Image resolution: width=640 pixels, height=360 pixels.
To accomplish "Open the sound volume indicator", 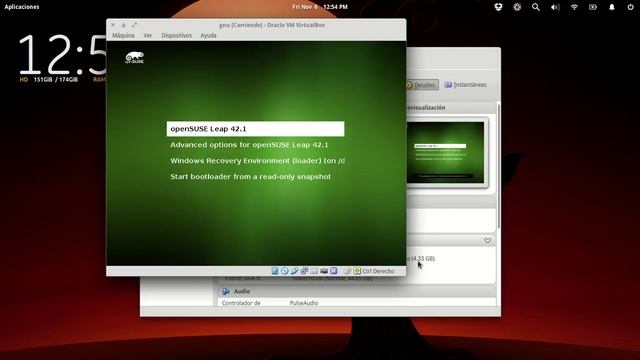I will click(555, 7).
